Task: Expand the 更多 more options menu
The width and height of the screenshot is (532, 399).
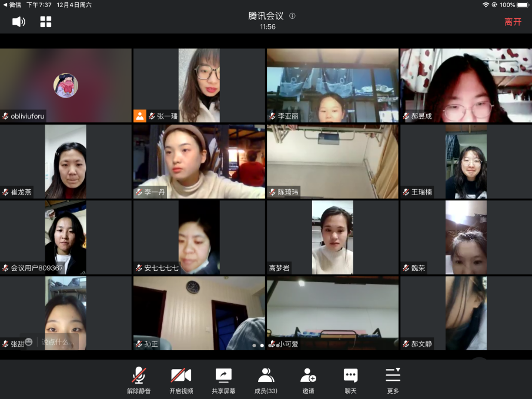Action: (393, 381)
